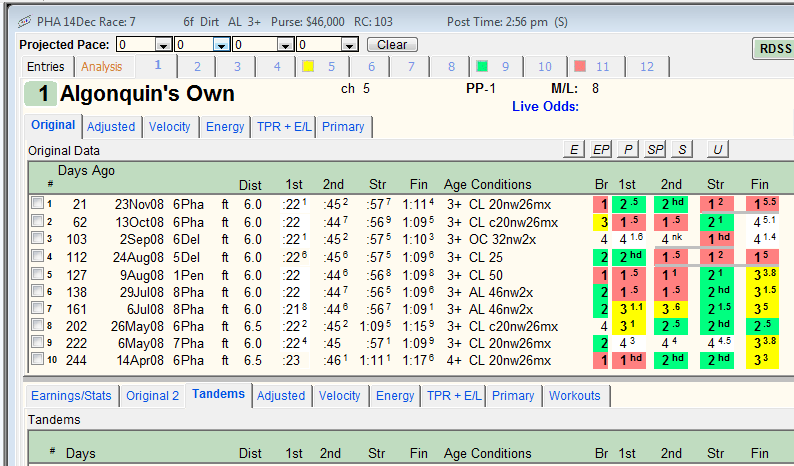Image resolution: width=794 pixels, height=466 pixels.
Task: Open lower Primary tab
Action: (513, 396)
